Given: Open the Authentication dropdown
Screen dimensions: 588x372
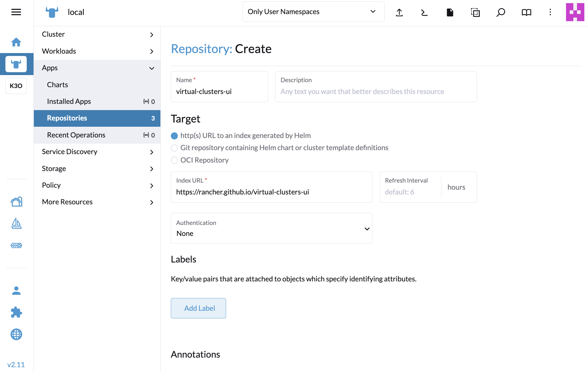Looking at the screenshot, I should tap(271, 228).
